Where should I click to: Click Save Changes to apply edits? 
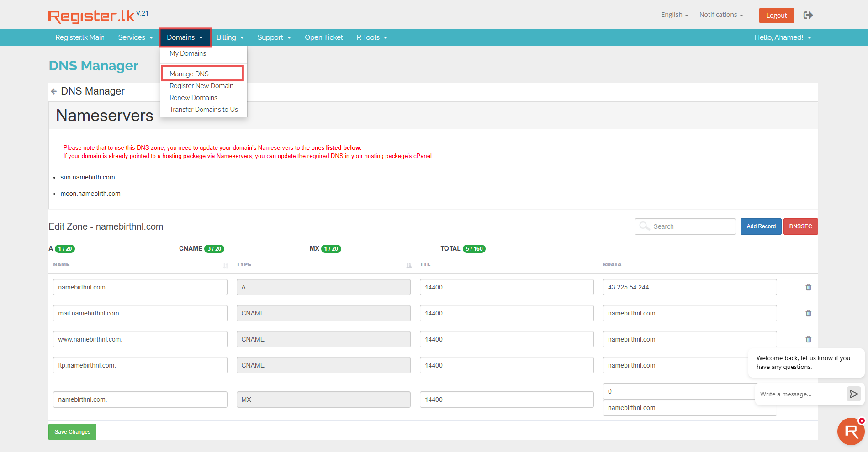click(72, 431)
